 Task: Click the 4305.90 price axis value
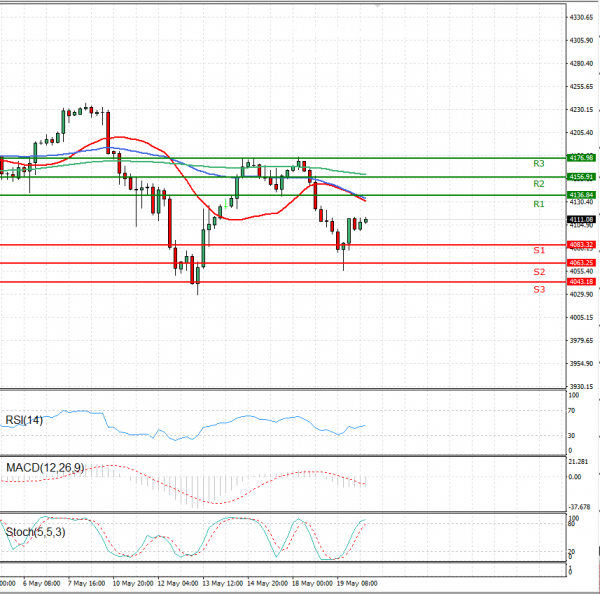click(x=581, y=41)
